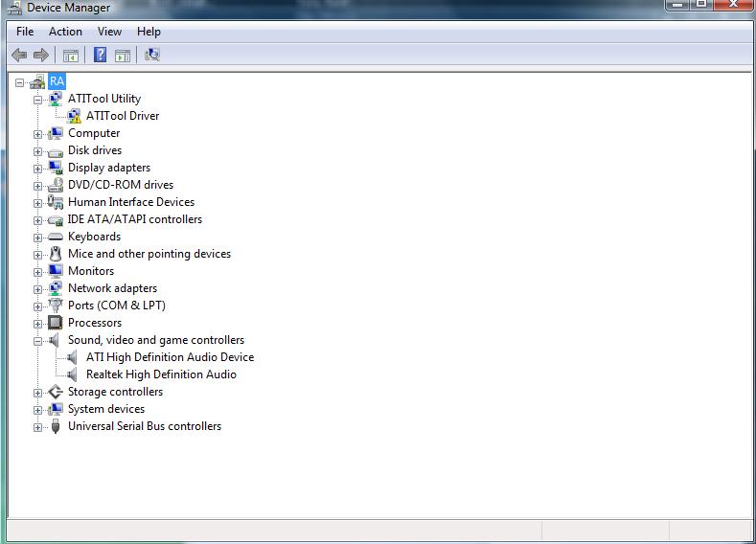
Task: Click the Back arrow toolbar icon
Action: point(18,56)
